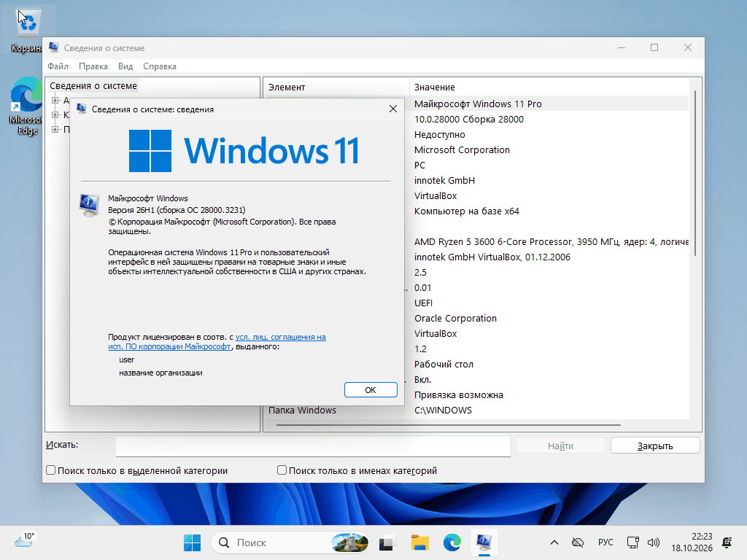Select the innotek GmbH manufacturer row
This screenshot has width=747, height=560.
coord(444,181)
